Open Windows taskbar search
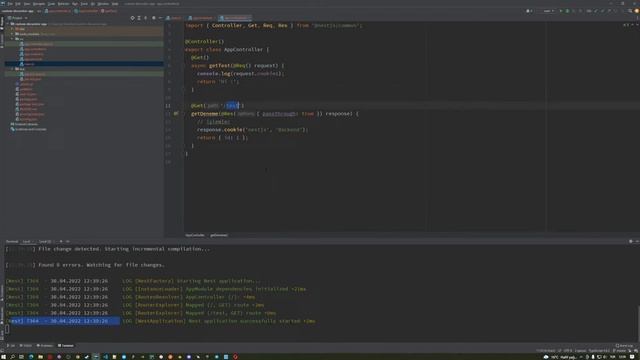Viewport: 640px width, 360px height. click(13, 357)
